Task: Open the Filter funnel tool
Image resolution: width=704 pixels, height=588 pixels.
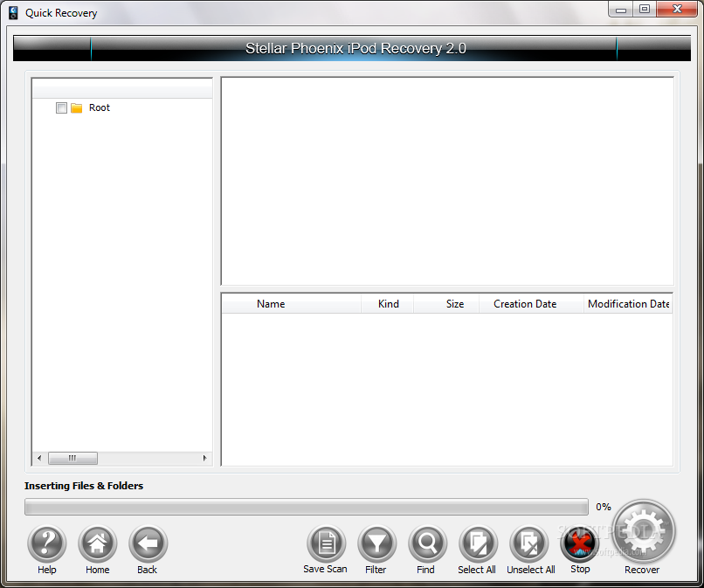Action: pyautogui.click(x=377, y=544)
